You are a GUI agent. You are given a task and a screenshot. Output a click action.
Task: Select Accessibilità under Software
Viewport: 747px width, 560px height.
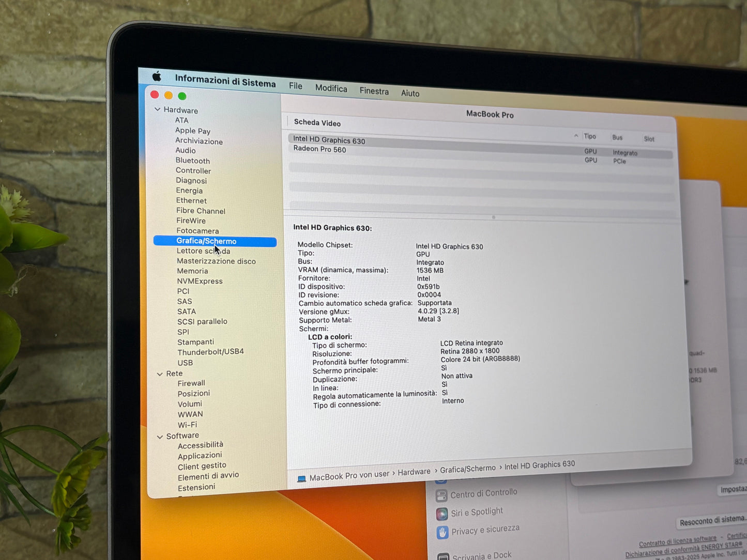[x=201, y=445]
